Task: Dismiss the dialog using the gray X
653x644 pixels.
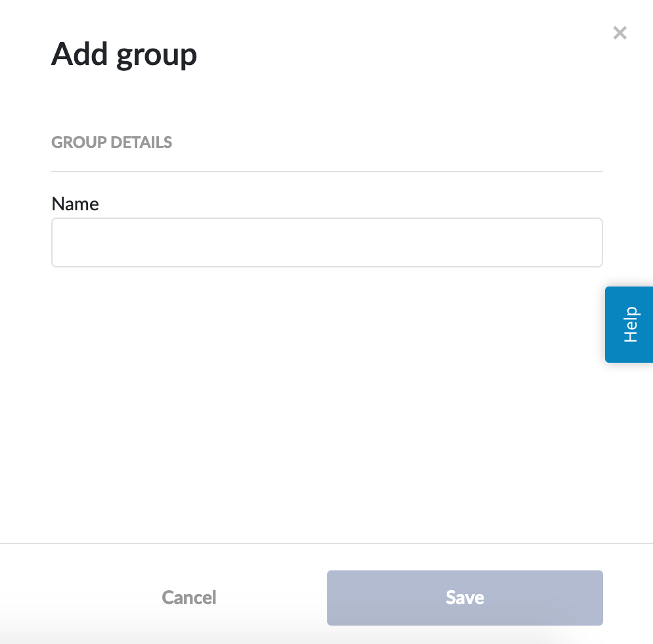Action: (619, 33)
